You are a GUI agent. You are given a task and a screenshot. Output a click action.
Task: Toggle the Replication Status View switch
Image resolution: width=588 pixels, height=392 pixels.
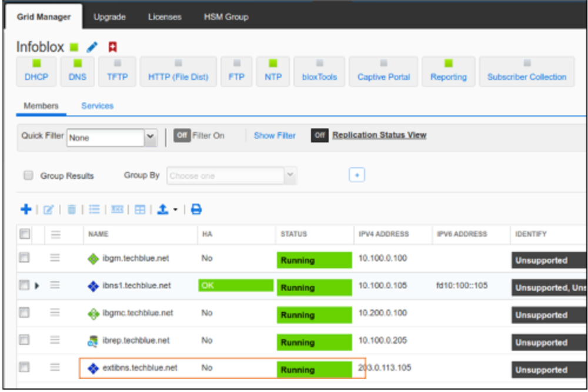pos(319,135)
